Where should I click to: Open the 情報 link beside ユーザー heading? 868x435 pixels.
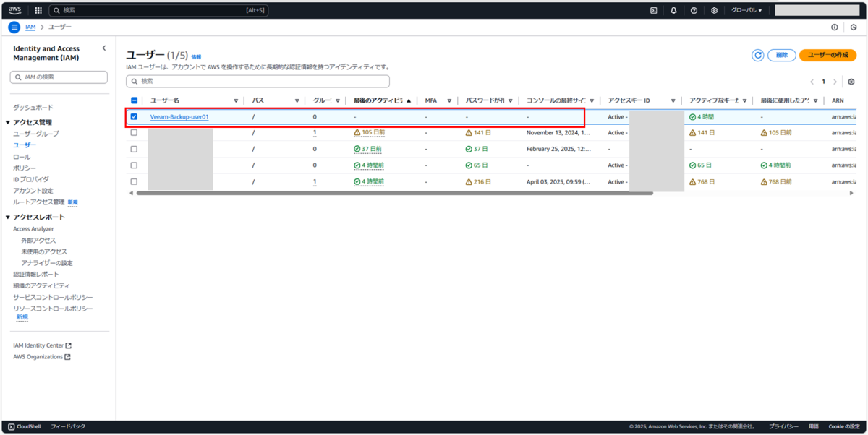click(196, 56)
